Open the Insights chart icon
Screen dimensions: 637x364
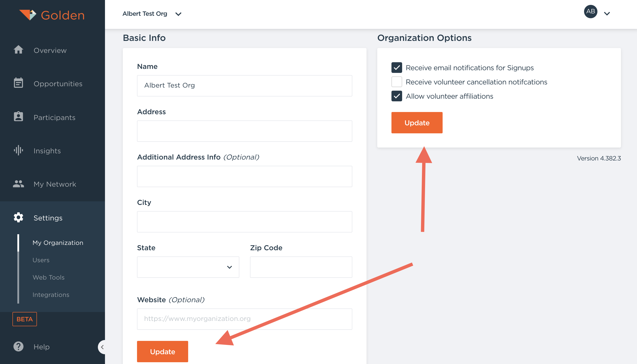click(x=18, y=150)
